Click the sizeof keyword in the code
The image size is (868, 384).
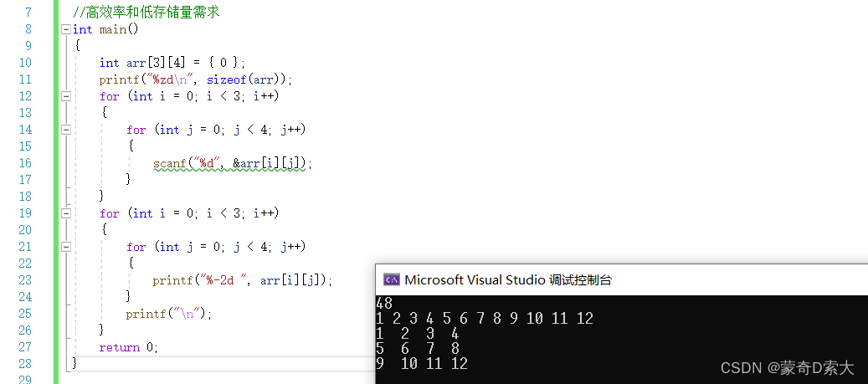[x=226, y=79]
